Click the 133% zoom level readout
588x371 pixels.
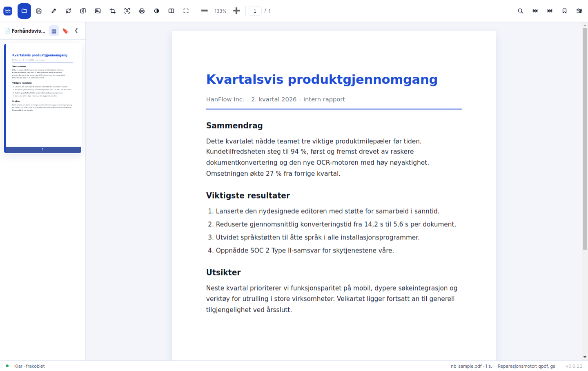point(220,11)
